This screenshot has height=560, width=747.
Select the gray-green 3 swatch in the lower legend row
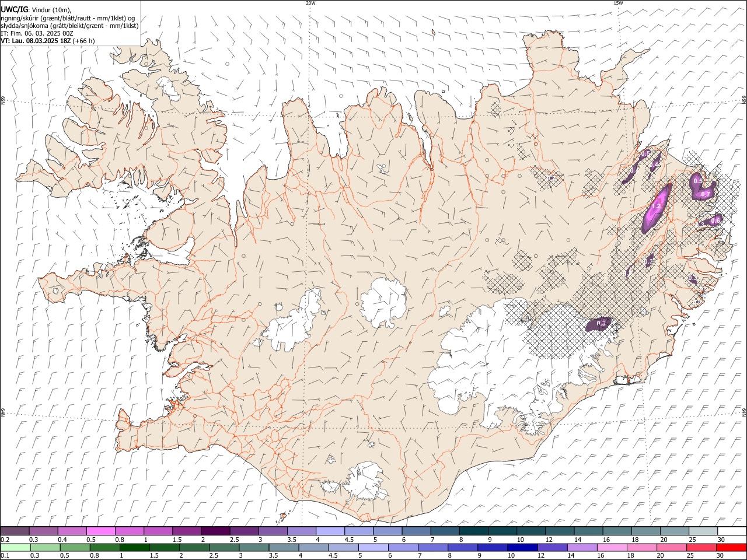(254, 548)
